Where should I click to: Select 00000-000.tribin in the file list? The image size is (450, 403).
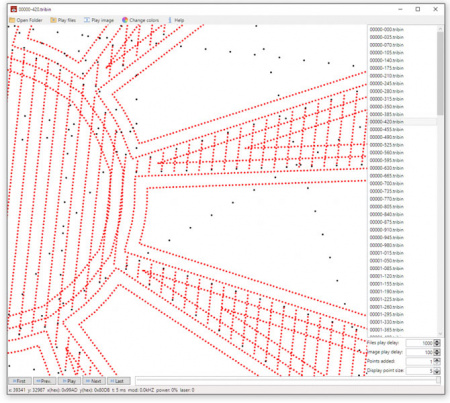coord(386,29)
